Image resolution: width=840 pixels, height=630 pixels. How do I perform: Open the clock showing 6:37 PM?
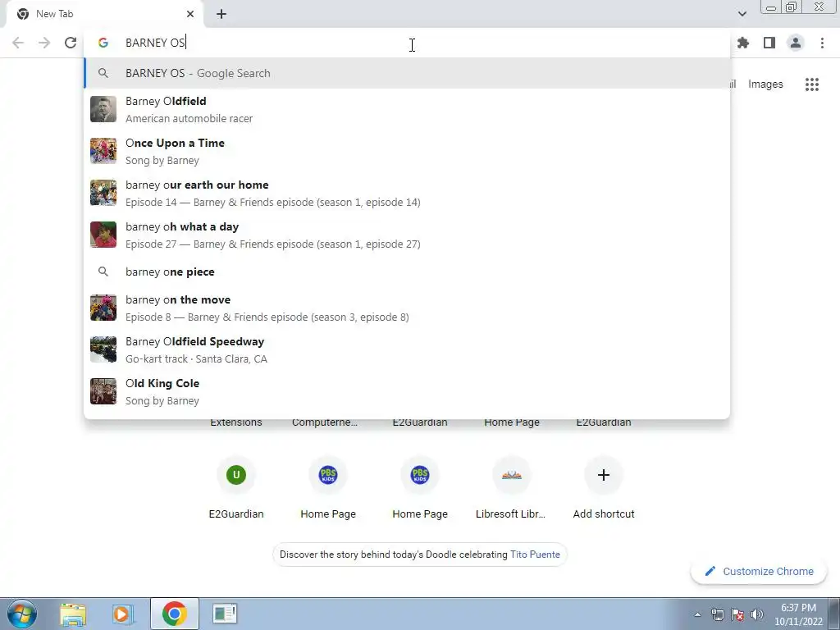[798, 614]
